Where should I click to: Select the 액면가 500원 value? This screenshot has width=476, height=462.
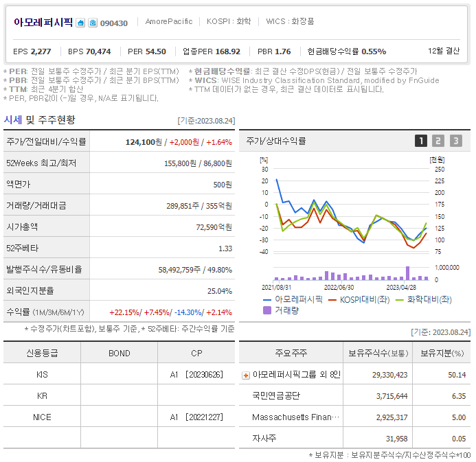tap(223, 185)
